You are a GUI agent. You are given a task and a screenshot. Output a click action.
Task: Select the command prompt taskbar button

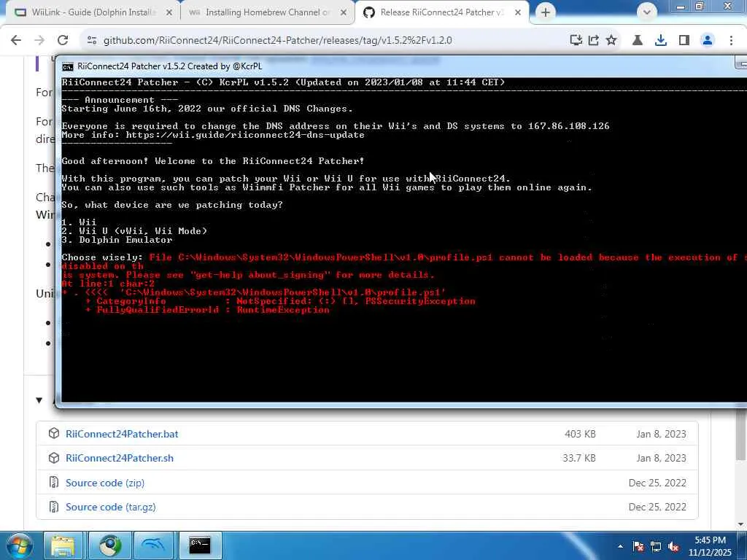coord(200,545)
